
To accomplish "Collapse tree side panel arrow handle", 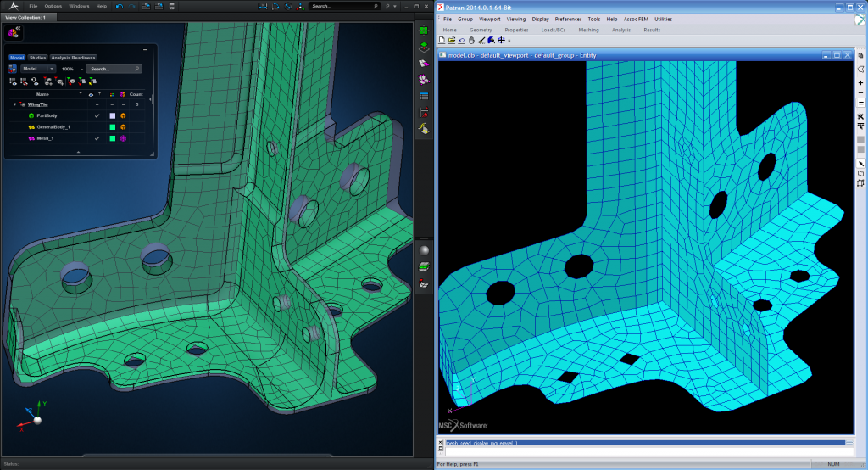I will coord(151,98).
